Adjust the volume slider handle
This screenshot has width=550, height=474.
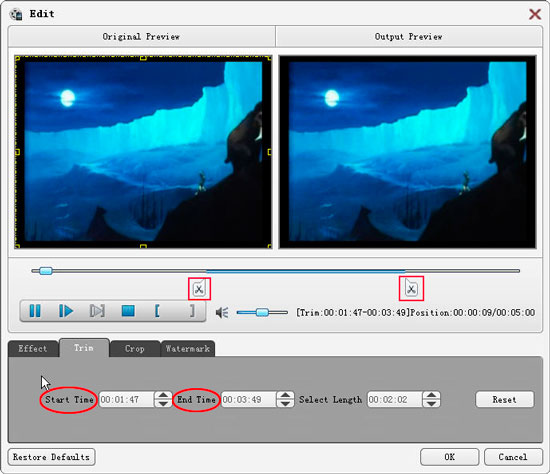262,312
